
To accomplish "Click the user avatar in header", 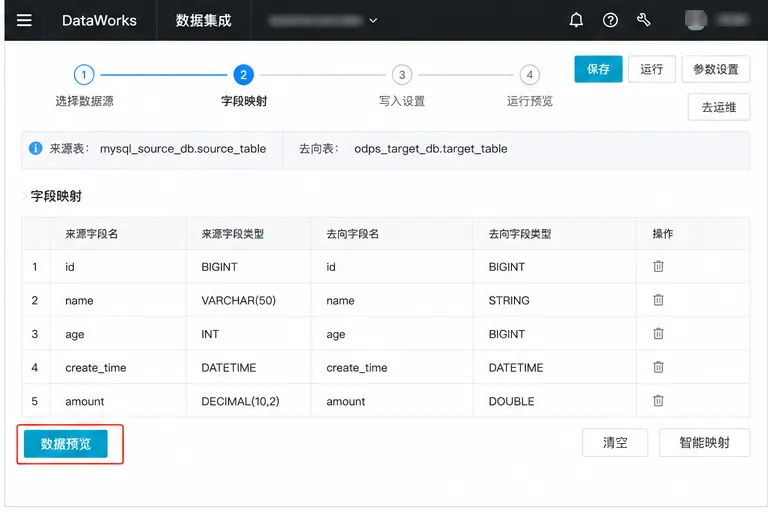I will [x=696, y=20].
